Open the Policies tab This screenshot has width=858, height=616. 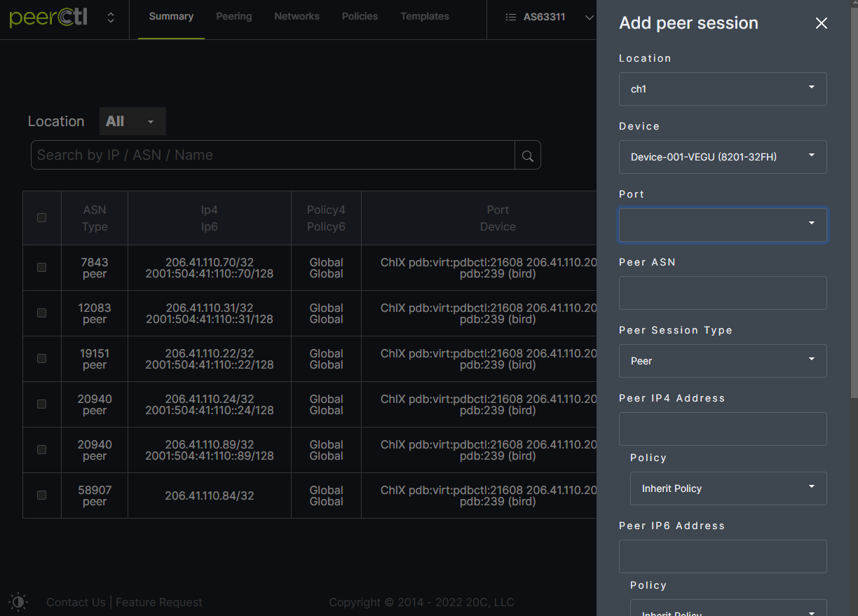pos(360,16)
